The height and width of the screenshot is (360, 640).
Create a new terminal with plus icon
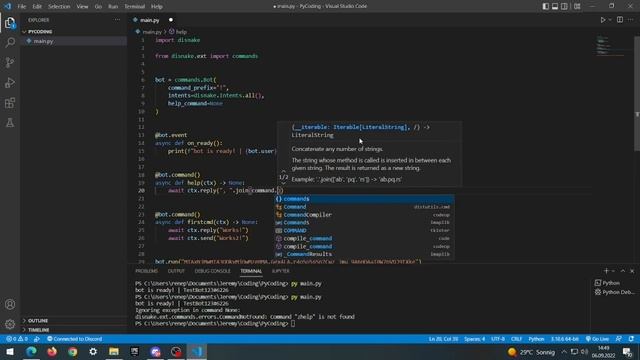tap(606, 271)
